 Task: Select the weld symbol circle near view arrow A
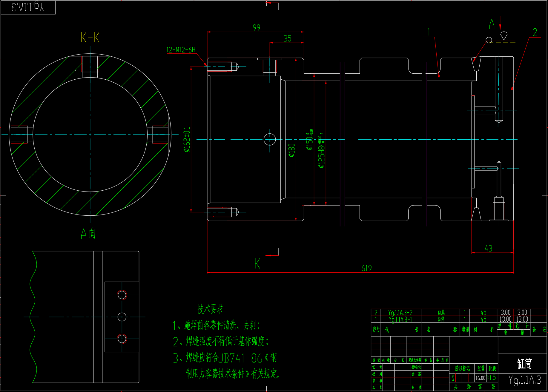point(489,40)
